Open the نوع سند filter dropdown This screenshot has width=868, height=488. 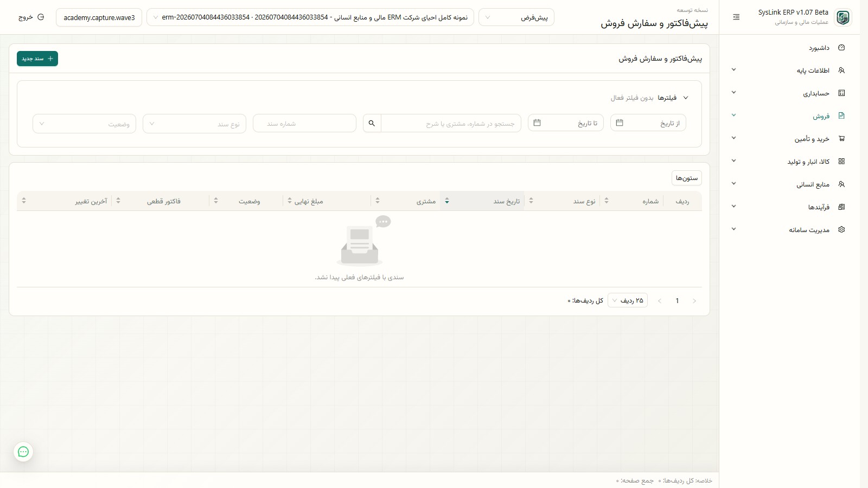click(194, 124)
